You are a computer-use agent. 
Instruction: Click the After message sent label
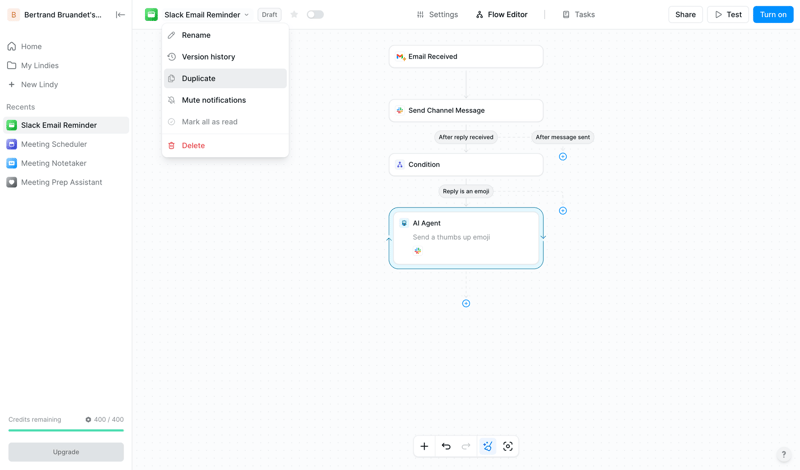pyautogui.click(x=563, y=137)
